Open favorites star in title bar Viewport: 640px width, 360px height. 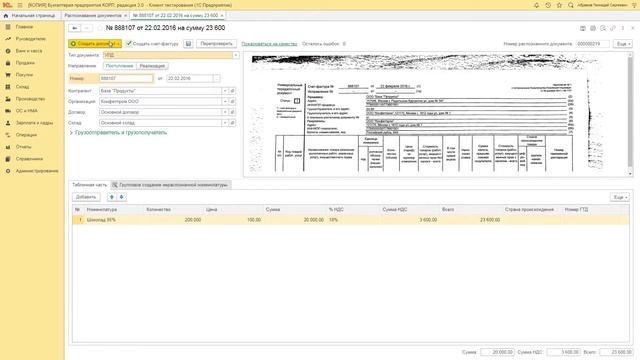(559, 5)
